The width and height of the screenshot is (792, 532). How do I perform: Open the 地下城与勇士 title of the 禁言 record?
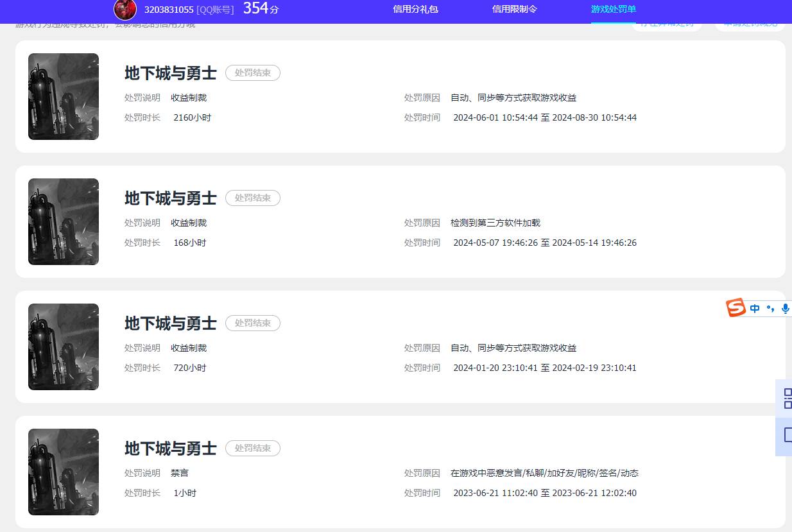tap(170, 448)
